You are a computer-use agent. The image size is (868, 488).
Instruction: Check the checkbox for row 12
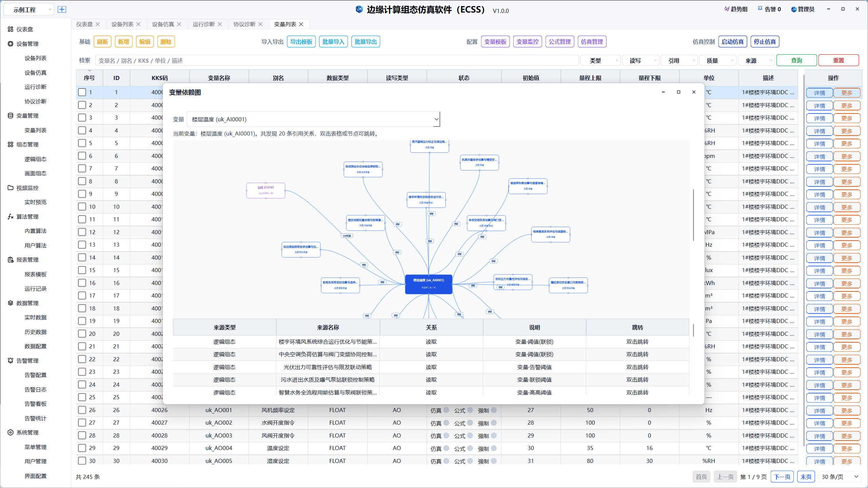(x=82, y=232)
